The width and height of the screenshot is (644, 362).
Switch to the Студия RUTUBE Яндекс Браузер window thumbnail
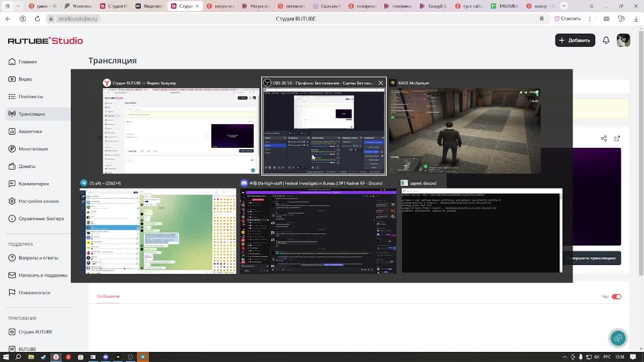coord(181,126)
